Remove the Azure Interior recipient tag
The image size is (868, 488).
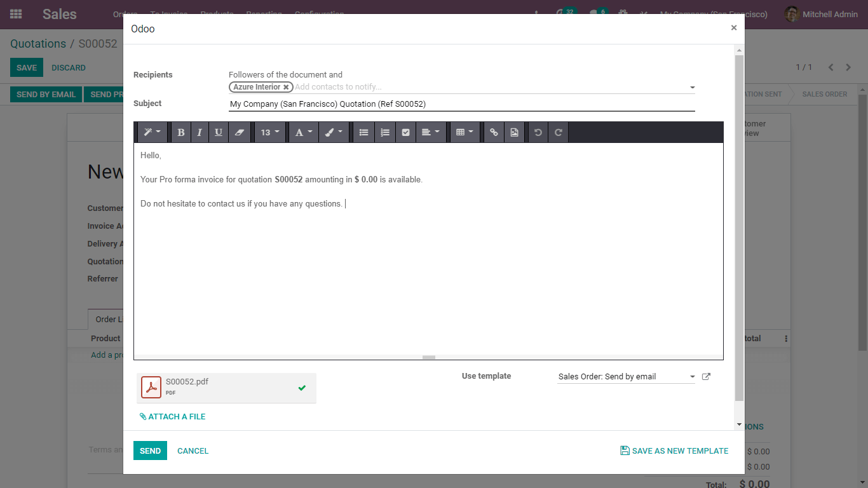click(286, 87)
